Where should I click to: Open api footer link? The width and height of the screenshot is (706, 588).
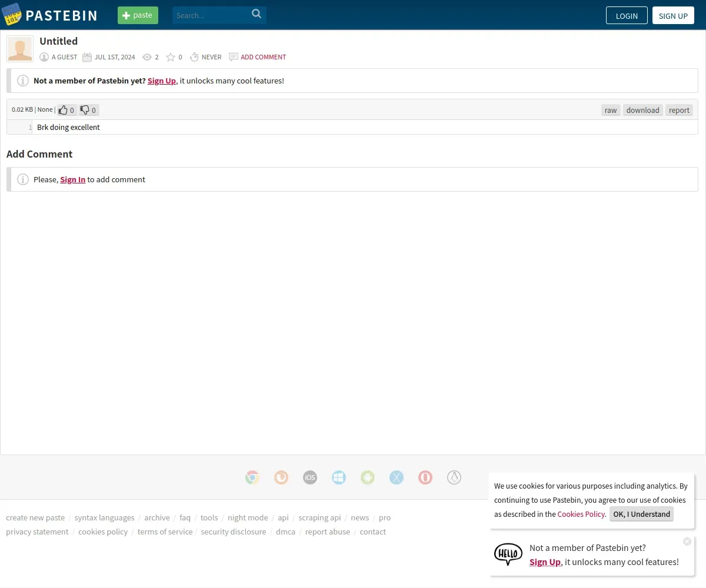coord(283,517)
